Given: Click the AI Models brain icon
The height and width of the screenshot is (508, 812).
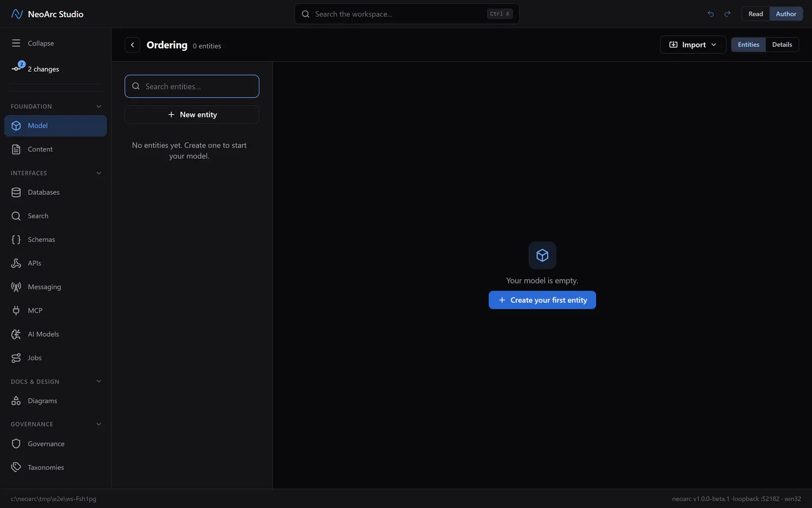Looking at the screenshot, I should coord(16,334).
